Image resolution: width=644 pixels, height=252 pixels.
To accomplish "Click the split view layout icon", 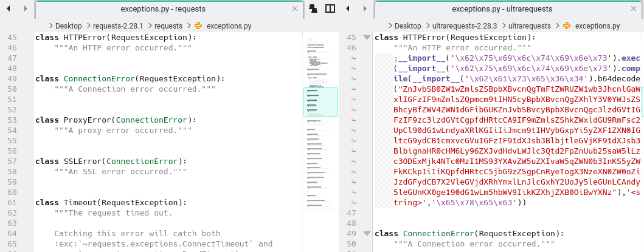I will coord(330,9).
